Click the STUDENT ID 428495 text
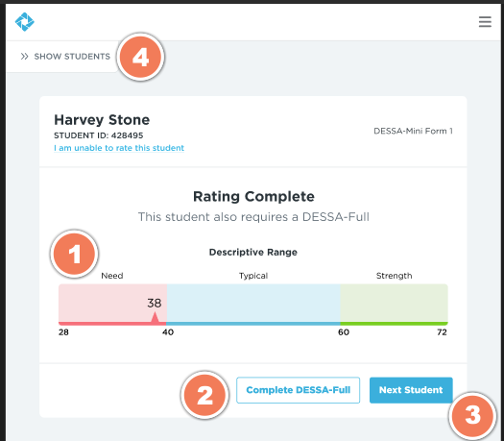Screen dimensions: 504x441 point(98,135)
